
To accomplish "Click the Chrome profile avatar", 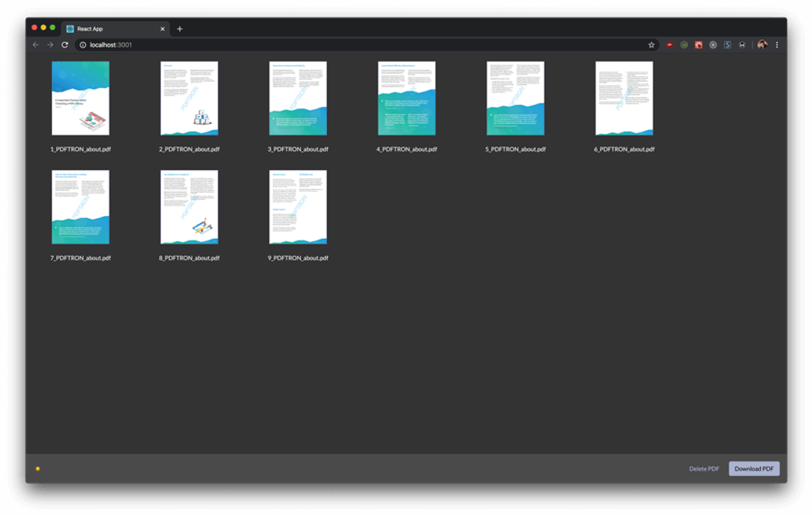I will pyautogui.click(x=762, y=44).
